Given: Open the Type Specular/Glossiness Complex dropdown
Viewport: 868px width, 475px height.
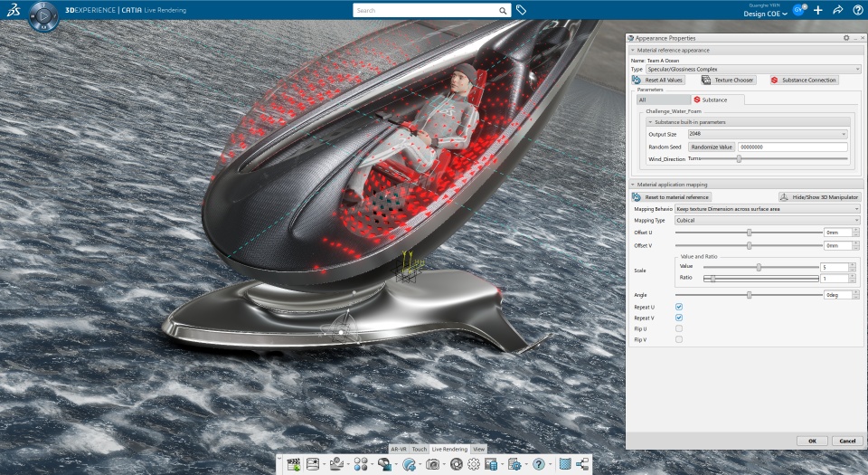Looking at the screenshot, I should pos(753,69).
